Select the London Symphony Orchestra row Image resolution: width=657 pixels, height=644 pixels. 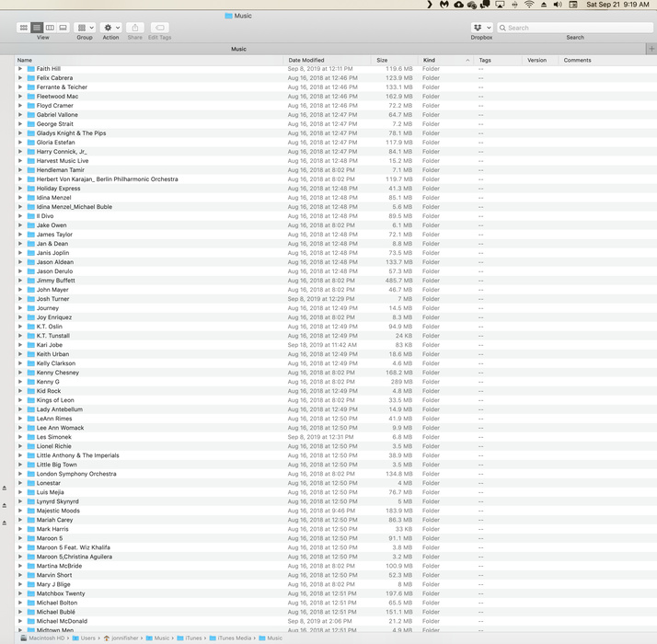[x=335, y=474]
